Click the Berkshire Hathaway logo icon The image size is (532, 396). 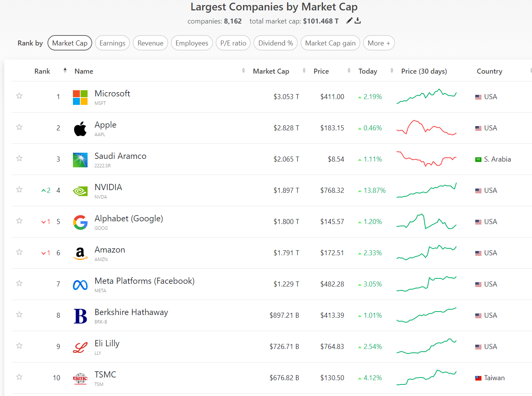80,316
